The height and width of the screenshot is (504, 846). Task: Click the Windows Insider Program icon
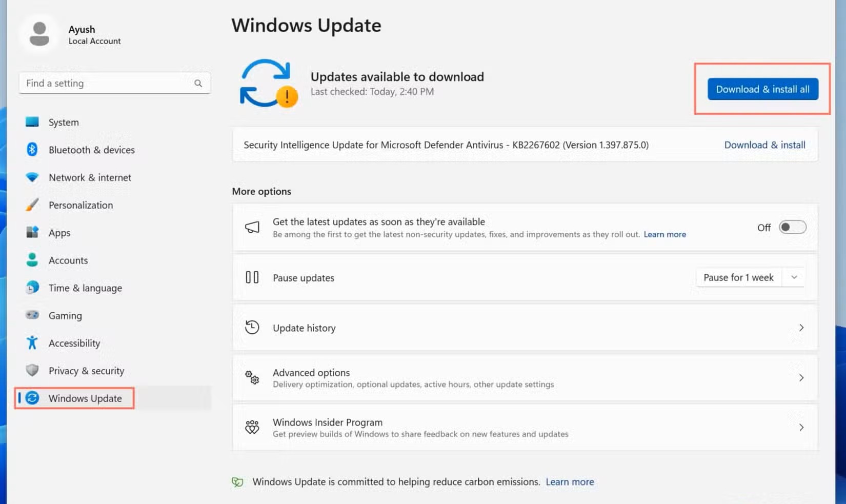pos(252,427)
